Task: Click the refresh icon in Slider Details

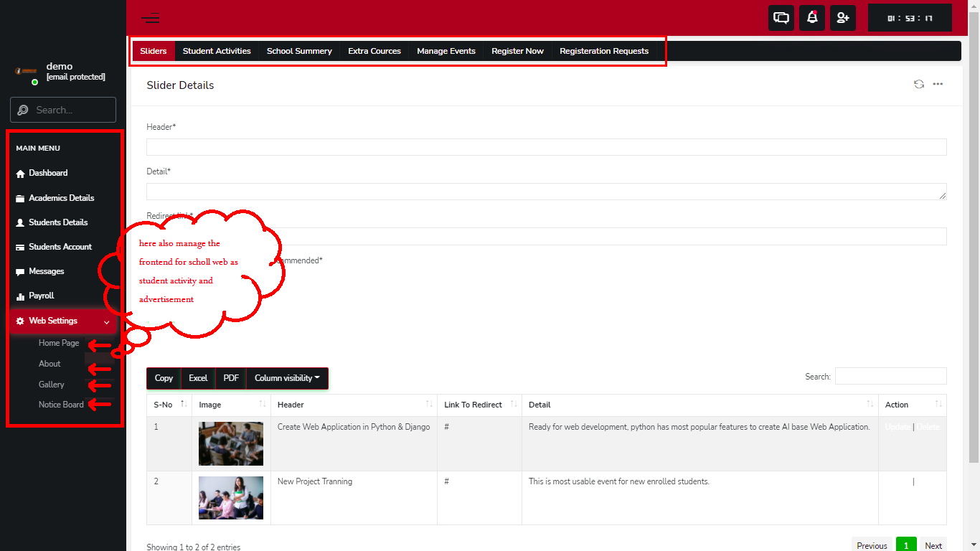Action: (918, 84)
